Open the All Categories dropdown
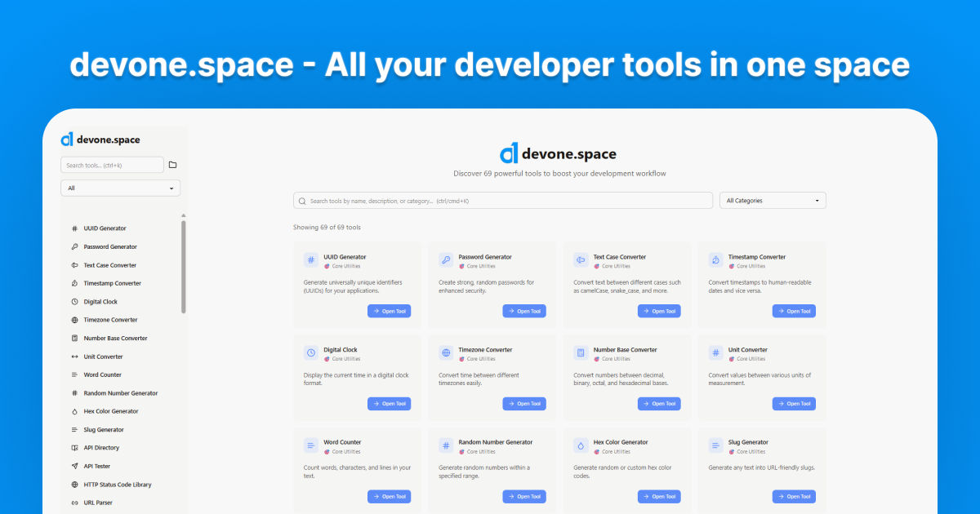 [773, 200]
